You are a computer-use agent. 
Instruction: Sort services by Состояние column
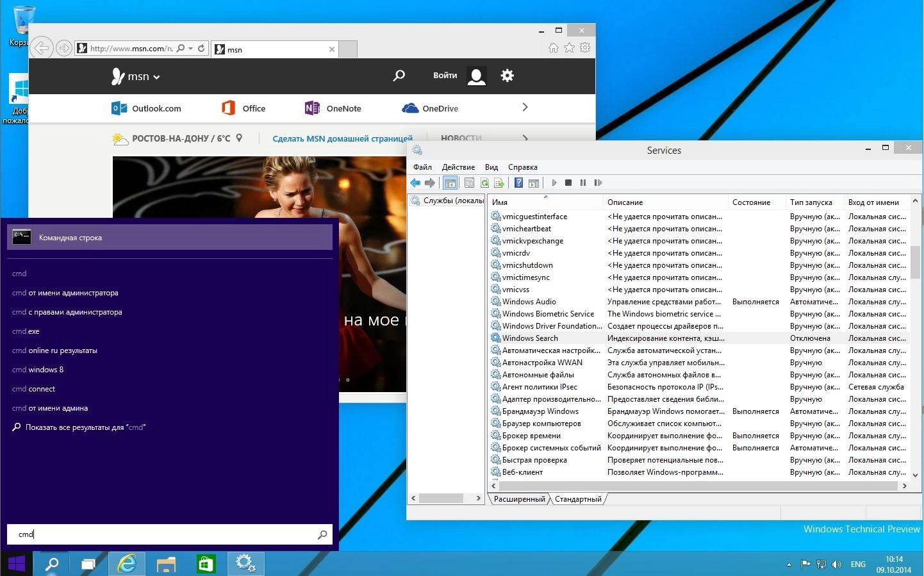[x=757, y=202]
